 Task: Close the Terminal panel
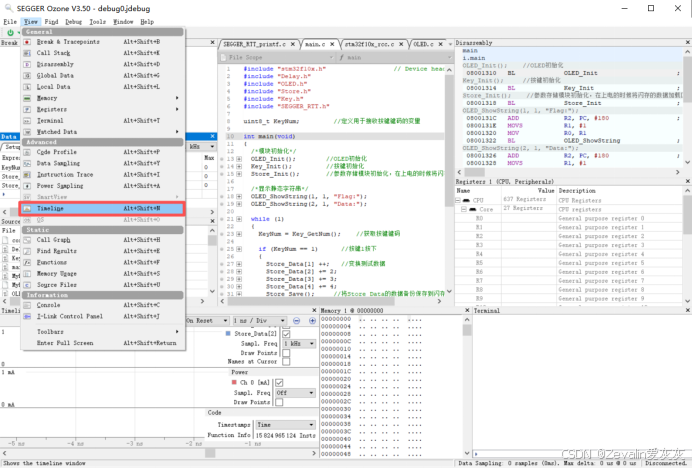(688, 310)
